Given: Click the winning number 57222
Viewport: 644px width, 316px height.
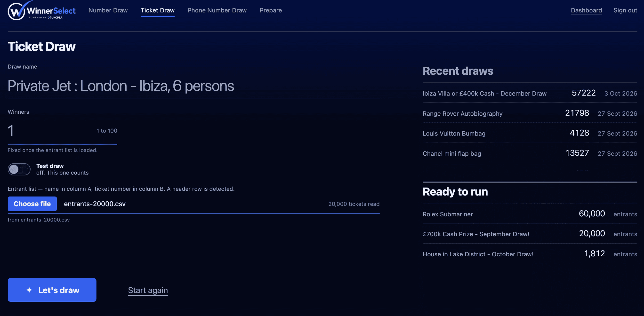Looking at the screenshot, I should pyautogui.click(x=583, y=93).
